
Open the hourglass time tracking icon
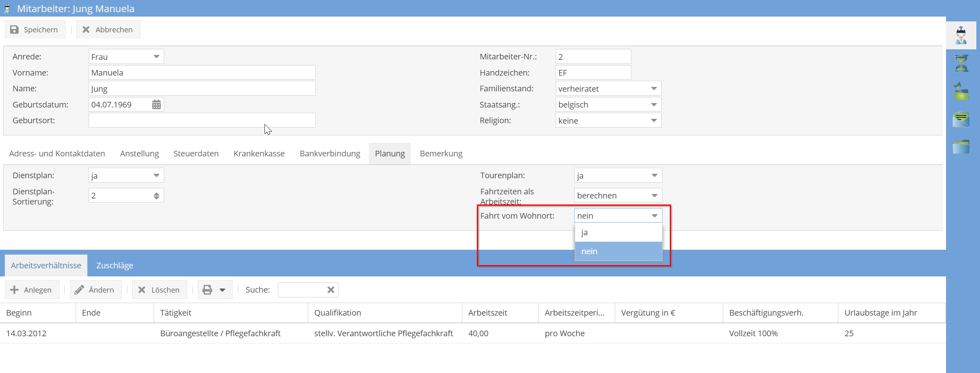961,63
